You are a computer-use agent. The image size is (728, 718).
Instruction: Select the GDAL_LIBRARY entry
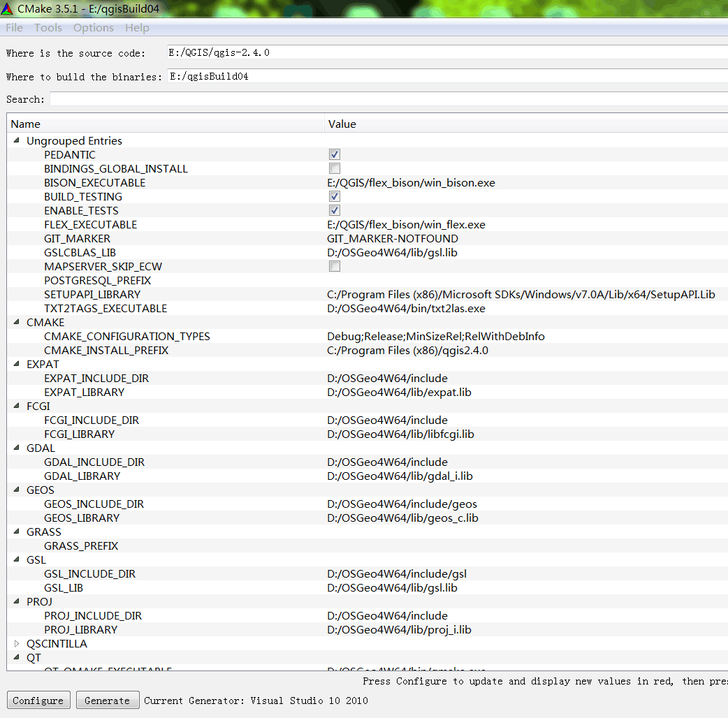82,476
